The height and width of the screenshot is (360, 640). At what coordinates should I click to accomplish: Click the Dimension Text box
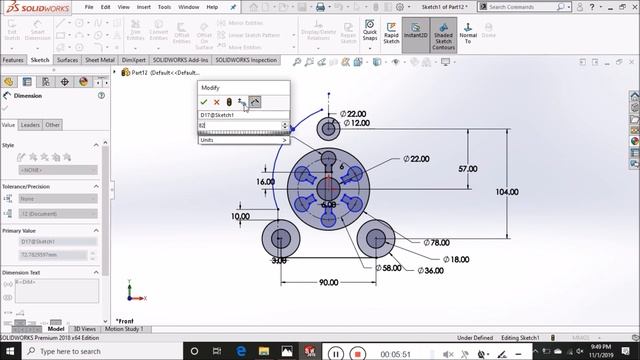57,291
